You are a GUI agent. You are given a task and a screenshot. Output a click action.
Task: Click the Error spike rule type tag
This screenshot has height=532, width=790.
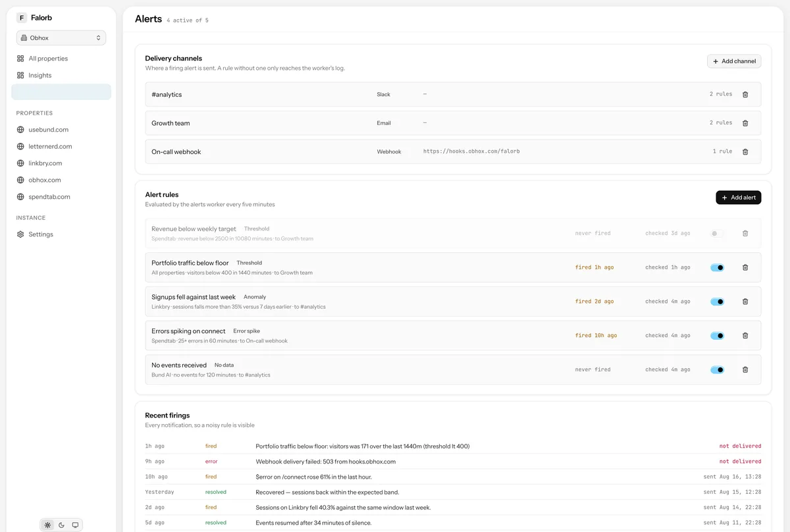[247, 331]
